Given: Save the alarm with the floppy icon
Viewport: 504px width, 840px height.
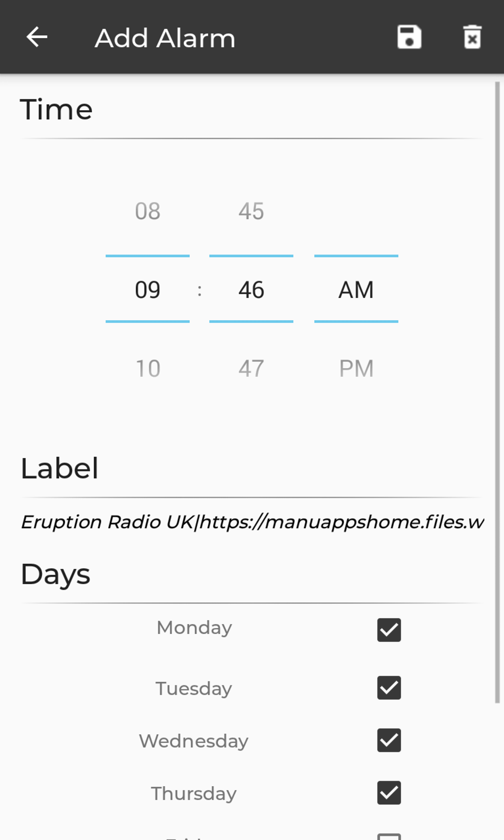Looking at the screenshot, I should (409, 37).
